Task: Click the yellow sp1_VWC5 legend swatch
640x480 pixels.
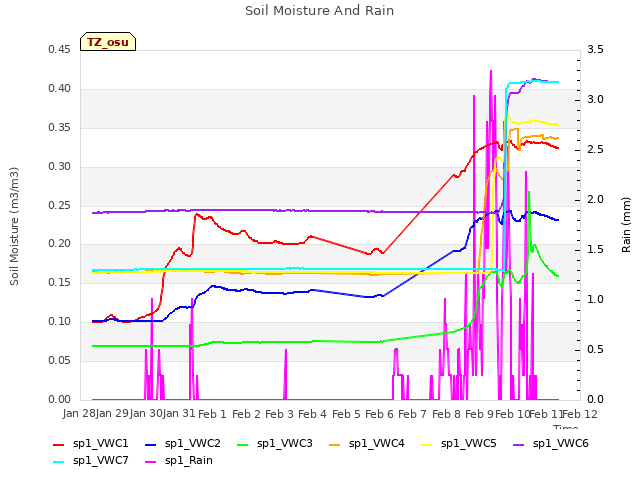Action: [x=427, y=445]
